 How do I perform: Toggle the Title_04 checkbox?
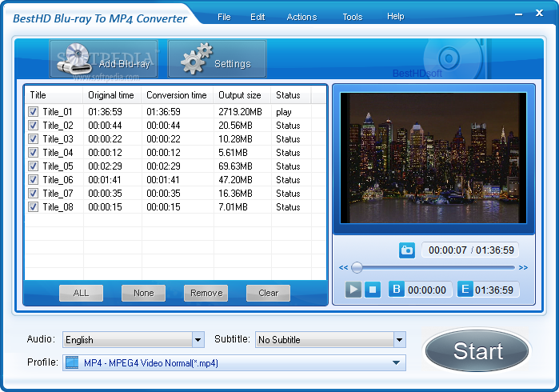coord(33,152)
